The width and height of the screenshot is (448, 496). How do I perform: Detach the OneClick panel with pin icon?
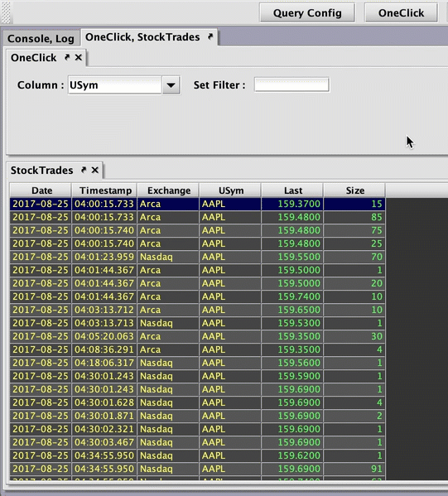click(67, 58)
